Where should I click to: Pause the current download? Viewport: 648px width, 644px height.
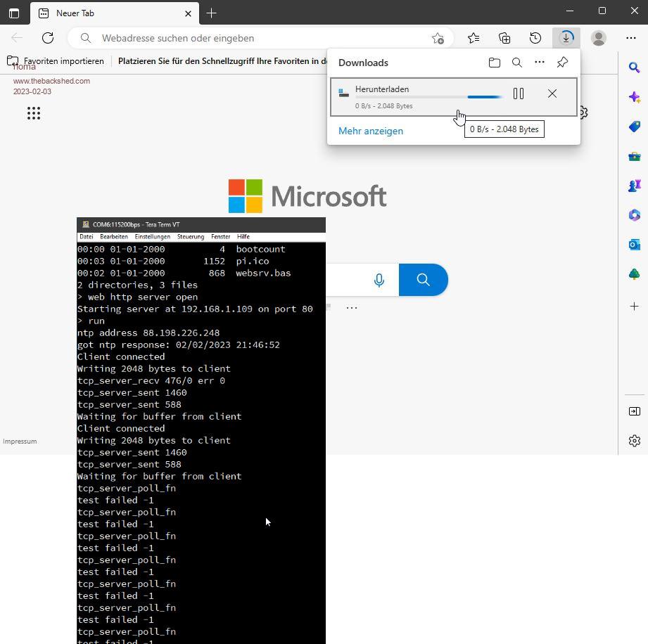pyautogui.click(x=519, y=94)
